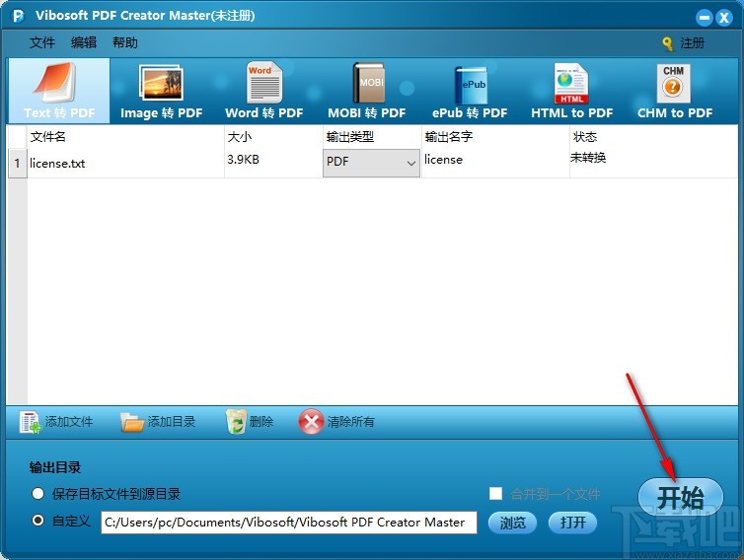744x560 pixels.
Task: Select 保存目标文件到源目录 radio option
Action: pyautogui.click(x=37, y=494)
